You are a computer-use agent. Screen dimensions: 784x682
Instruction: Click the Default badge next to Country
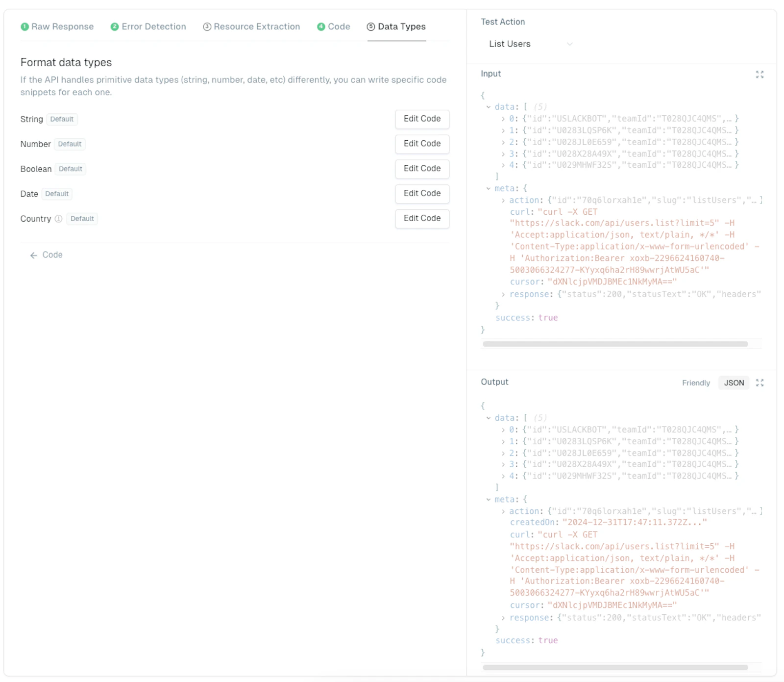tap(82, 219)
